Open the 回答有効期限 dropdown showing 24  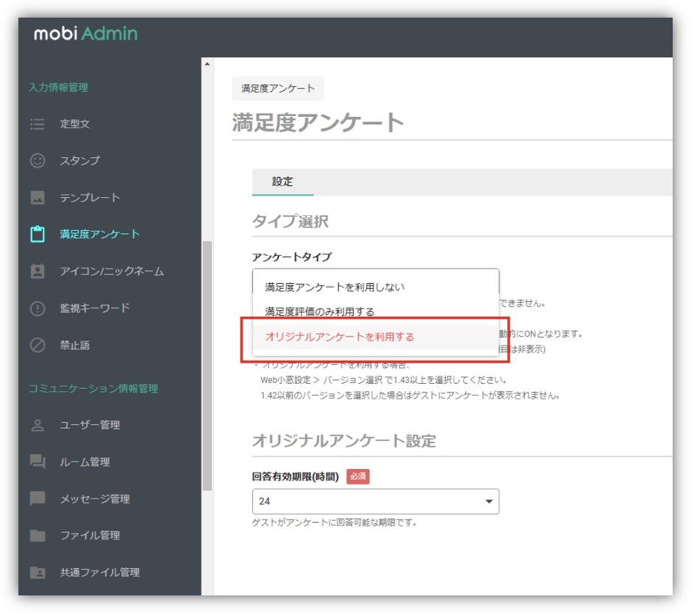[x=376, y=501]
